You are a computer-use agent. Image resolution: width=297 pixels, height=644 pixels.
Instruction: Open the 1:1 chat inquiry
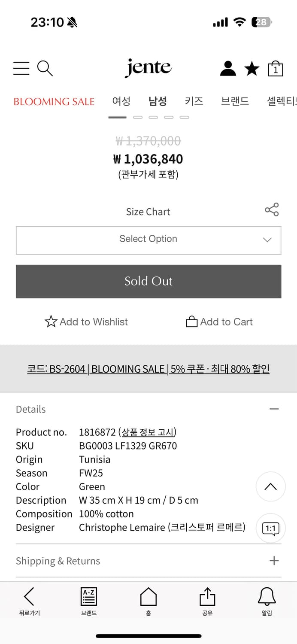(270, 529)
